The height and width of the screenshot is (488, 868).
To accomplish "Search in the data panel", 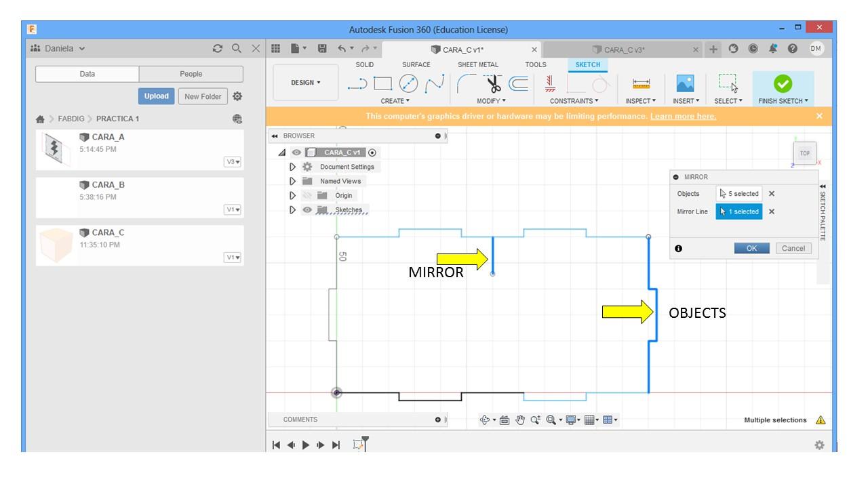I will (x=236, y=49).
